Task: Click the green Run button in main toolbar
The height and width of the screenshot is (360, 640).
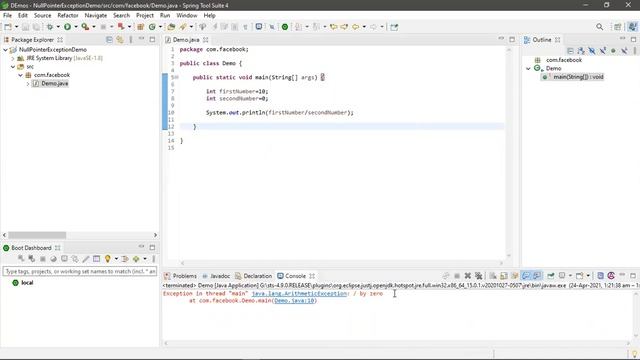Action: (67, 27)
